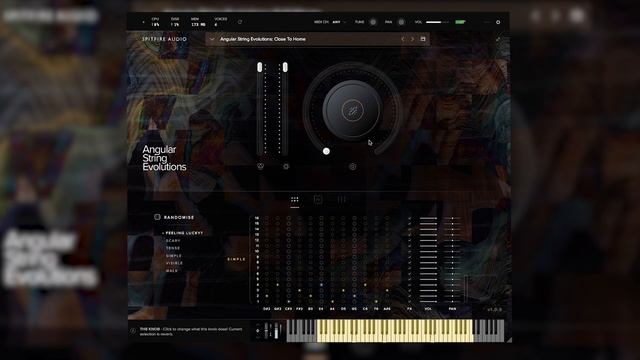Adjust the right vertical fader handle
The height and width of the screenshot is (360, 640).
point(285,67)
